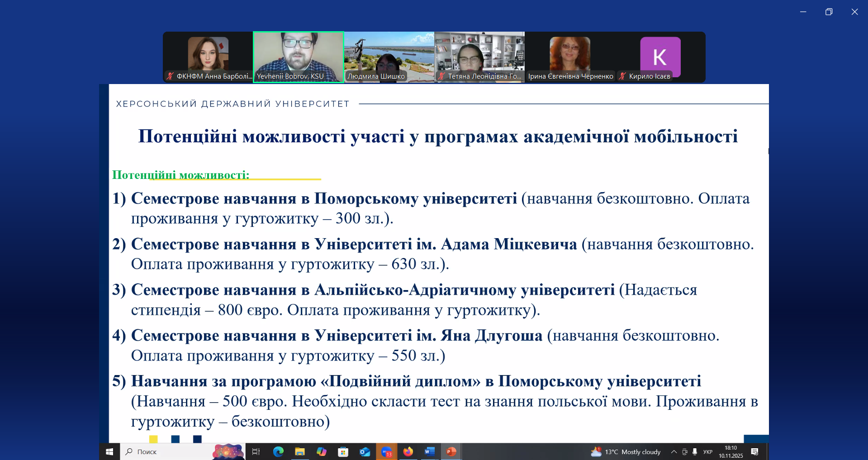
Task: Launch Microsoft Edge browser
Action: [x=279, y=451]
